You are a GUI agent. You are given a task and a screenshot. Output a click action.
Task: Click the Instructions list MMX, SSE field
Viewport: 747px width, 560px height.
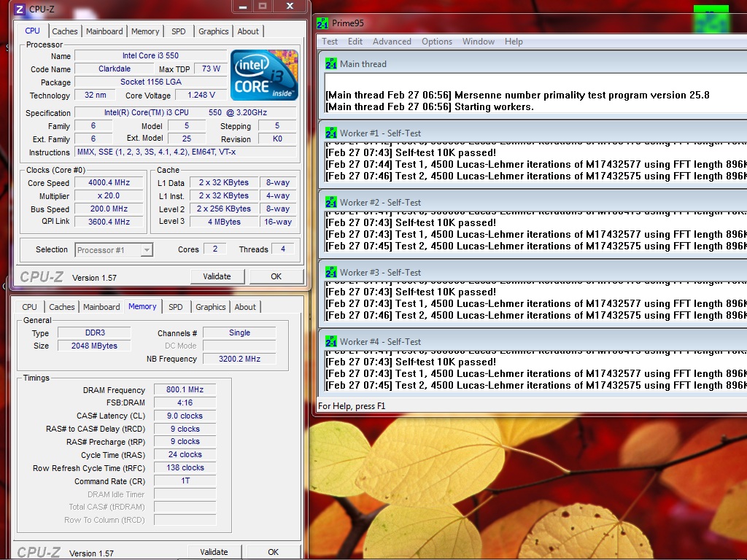click(x=186, y=152)
